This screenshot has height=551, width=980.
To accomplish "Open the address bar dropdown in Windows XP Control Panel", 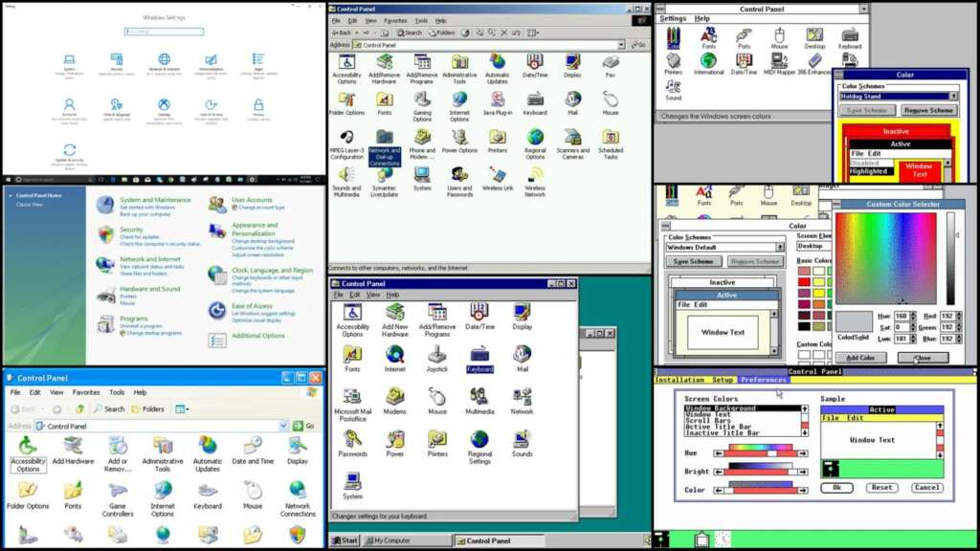I will (x=283, y=426).
